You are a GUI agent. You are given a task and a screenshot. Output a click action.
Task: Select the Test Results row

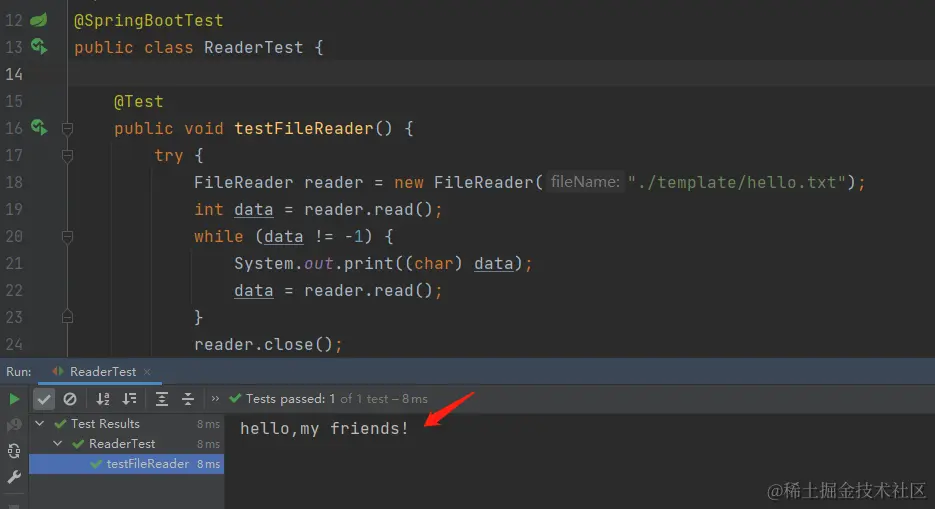126,424
